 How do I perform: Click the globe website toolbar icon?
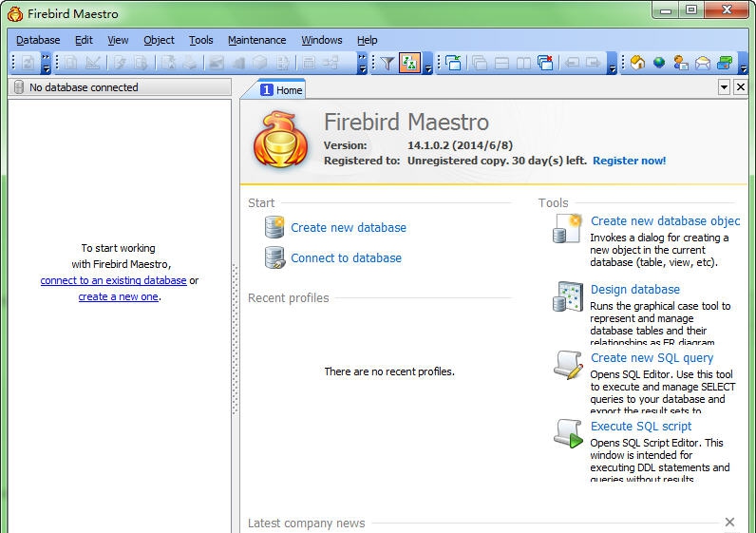[x=659, y=64]
